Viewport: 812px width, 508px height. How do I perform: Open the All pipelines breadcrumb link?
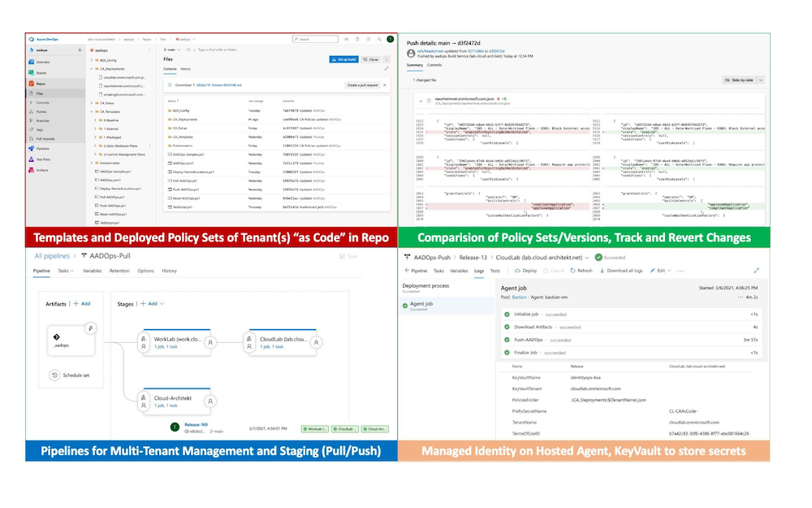(52, 256)
